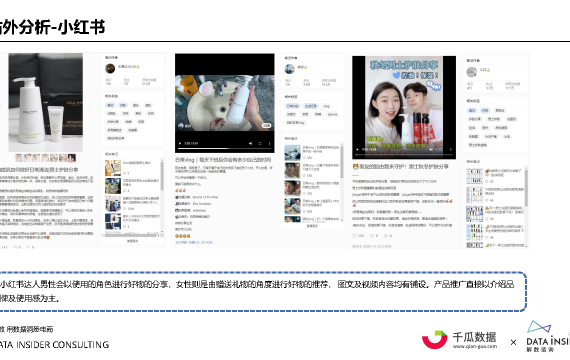Open top related note thumbnail in shampoo post panel
570x360 pixels.
click(113, 168)
